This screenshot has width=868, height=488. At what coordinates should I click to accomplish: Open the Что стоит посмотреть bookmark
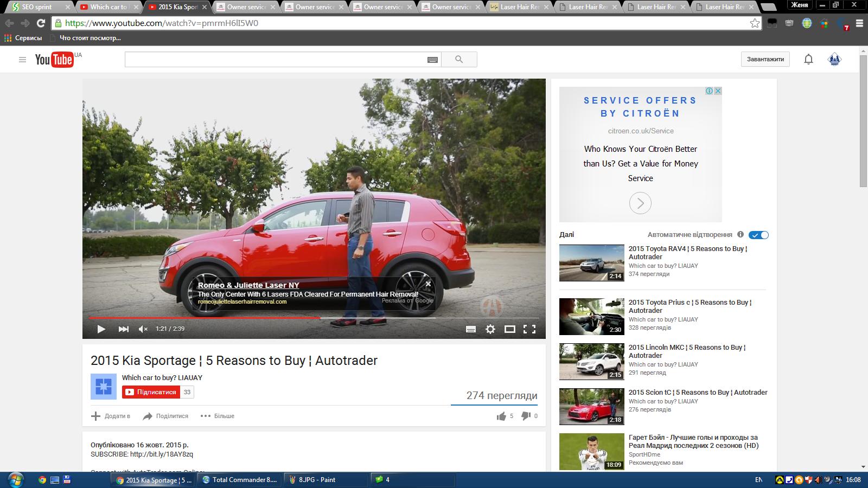[85, 38]
